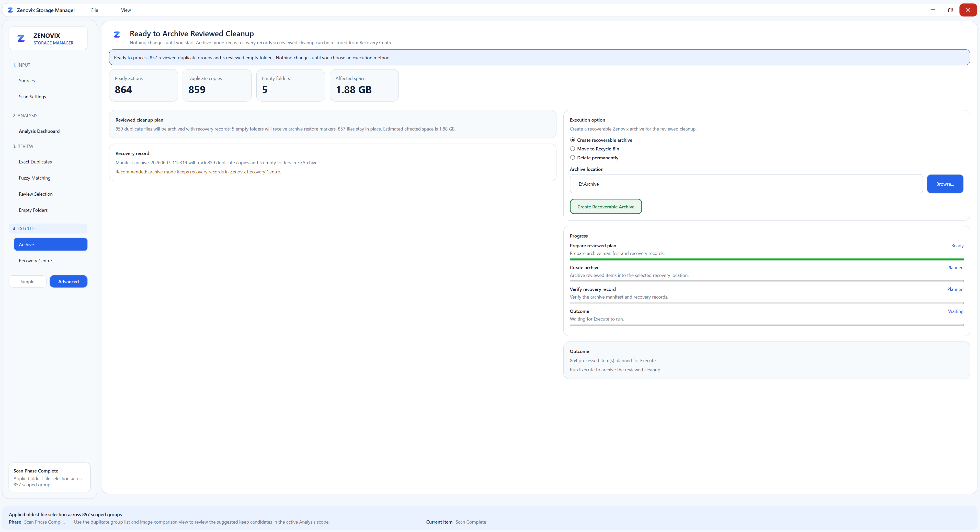980x532 pixels.
Task: Restore down the application window
Action: coord(950,10)
